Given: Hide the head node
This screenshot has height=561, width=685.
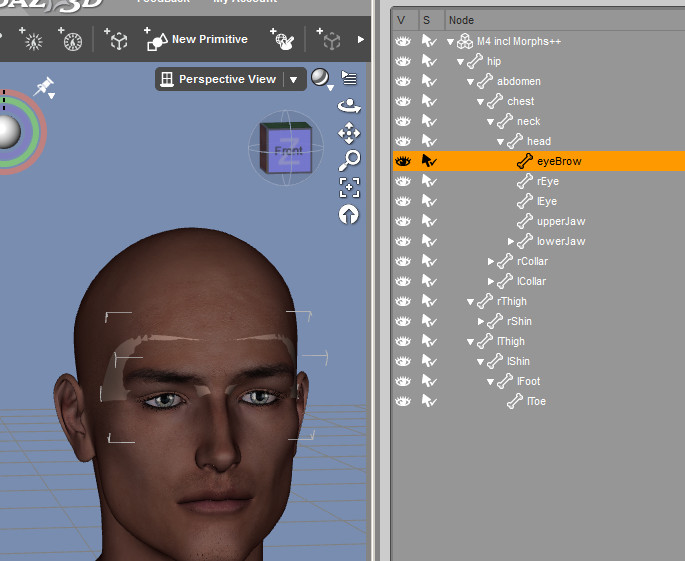Looking at the screenshot, I should 403,142.
